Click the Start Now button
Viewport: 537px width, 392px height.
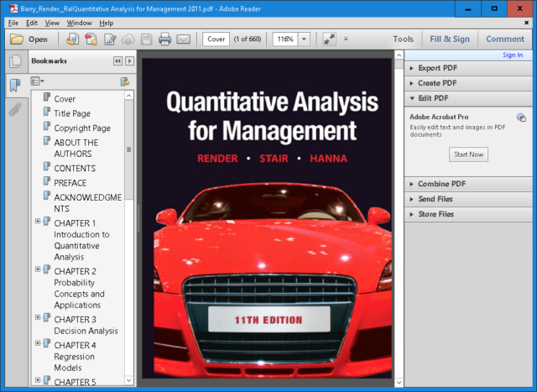(x=468, y=154)
